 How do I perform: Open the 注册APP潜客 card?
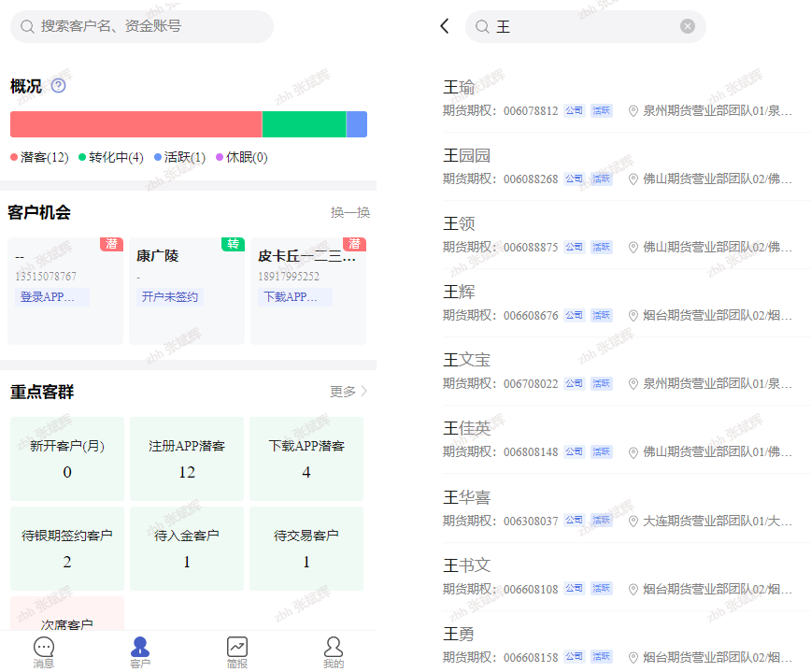tap(187, 458)
